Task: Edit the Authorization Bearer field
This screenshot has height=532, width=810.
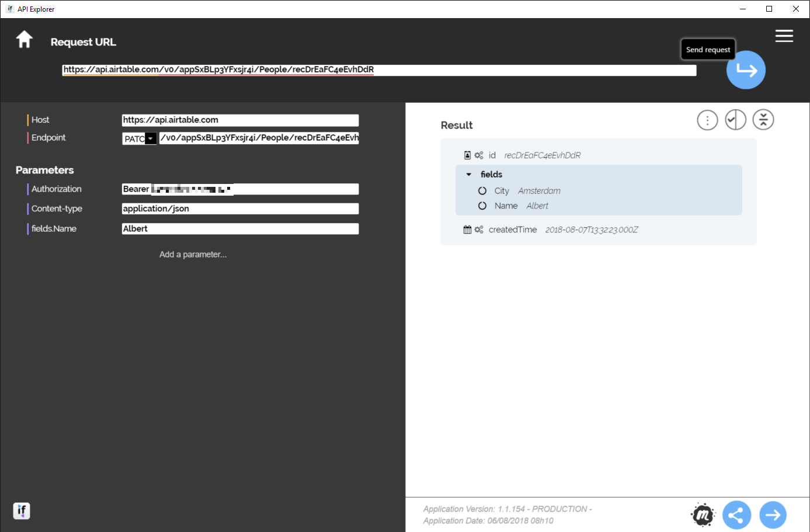Action: pyautogui.click(x=240, y=189)
